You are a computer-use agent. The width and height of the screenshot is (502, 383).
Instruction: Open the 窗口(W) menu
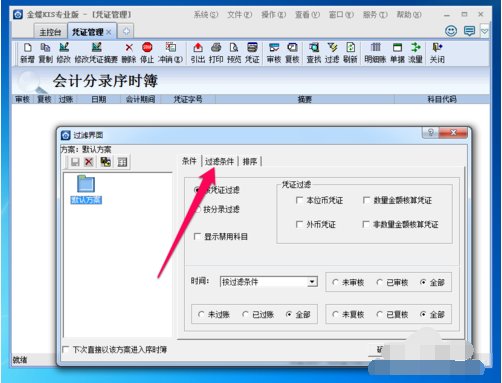(x=341, y=15)
